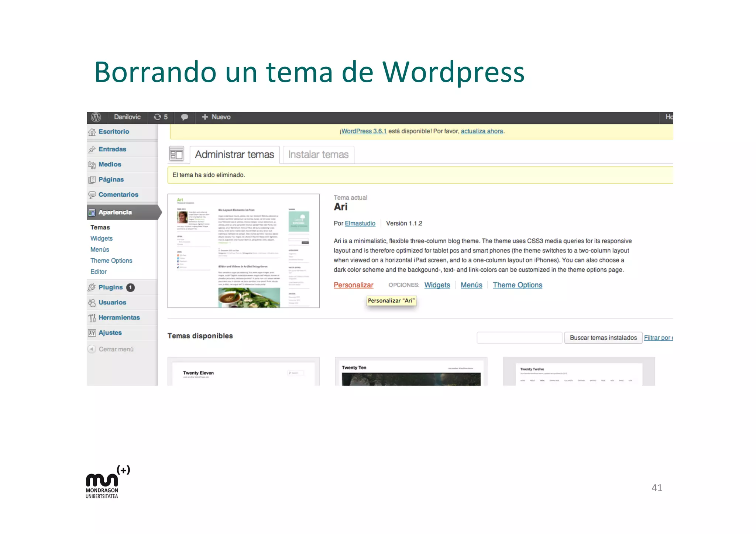
Task: Click the red Personalizar link
Action: coord(353,285)
